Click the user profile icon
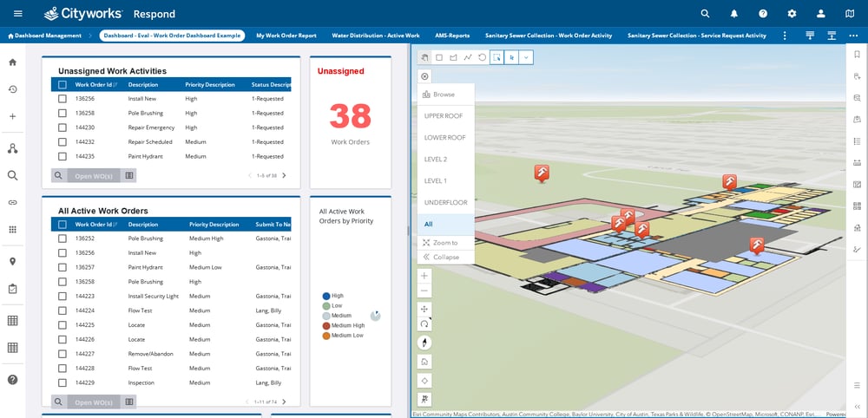Viewport: 868px width, 418px height. point(820,14)
